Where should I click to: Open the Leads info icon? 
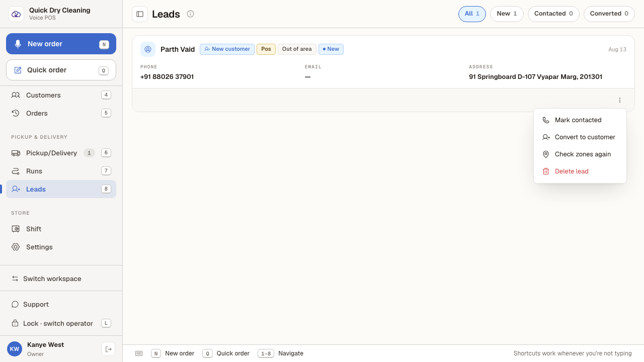pyautogui.click(x=190, y=14)
